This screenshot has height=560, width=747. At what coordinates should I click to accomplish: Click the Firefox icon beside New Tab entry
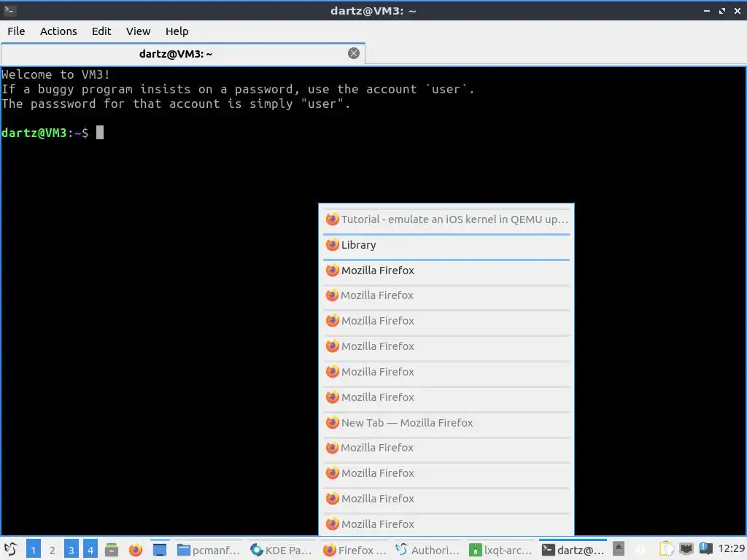coord(332,423)
